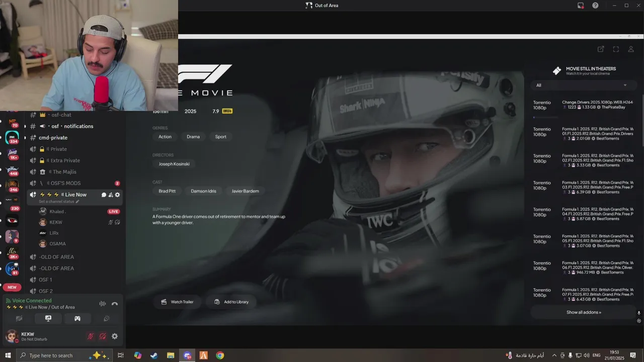Click the Windows search box
This screenshot has width=644, height=362.
[x=65, y=355]
